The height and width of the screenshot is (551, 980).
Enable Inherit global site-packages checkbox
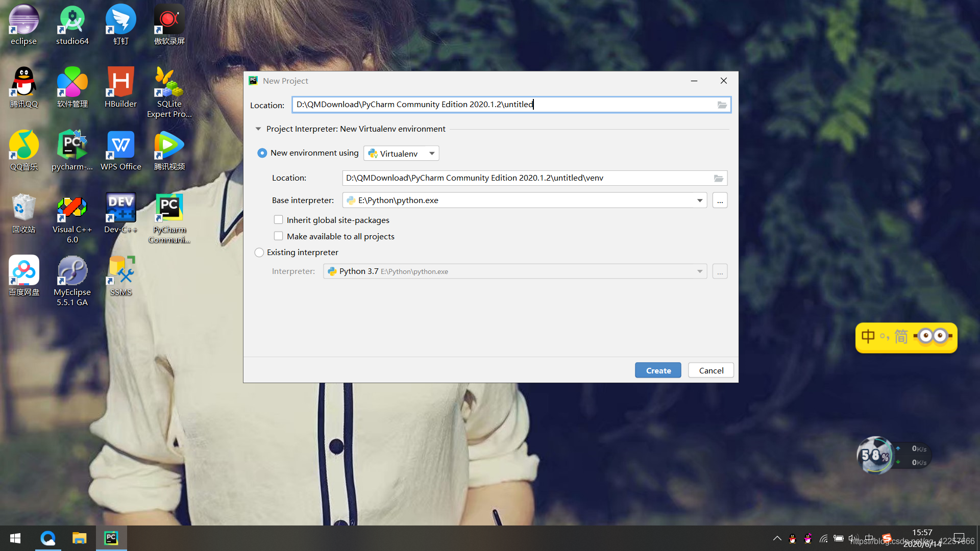click(x=278, y=220)
